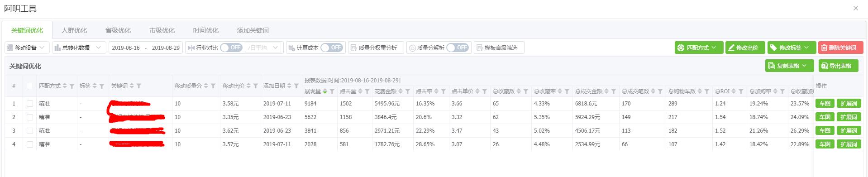Sort the 关键词 column
The image size is (868, 177).
tap(132, 86)
